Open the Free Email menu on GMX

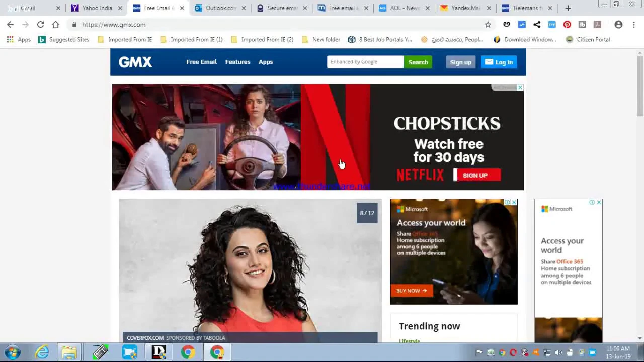(201, 62)
